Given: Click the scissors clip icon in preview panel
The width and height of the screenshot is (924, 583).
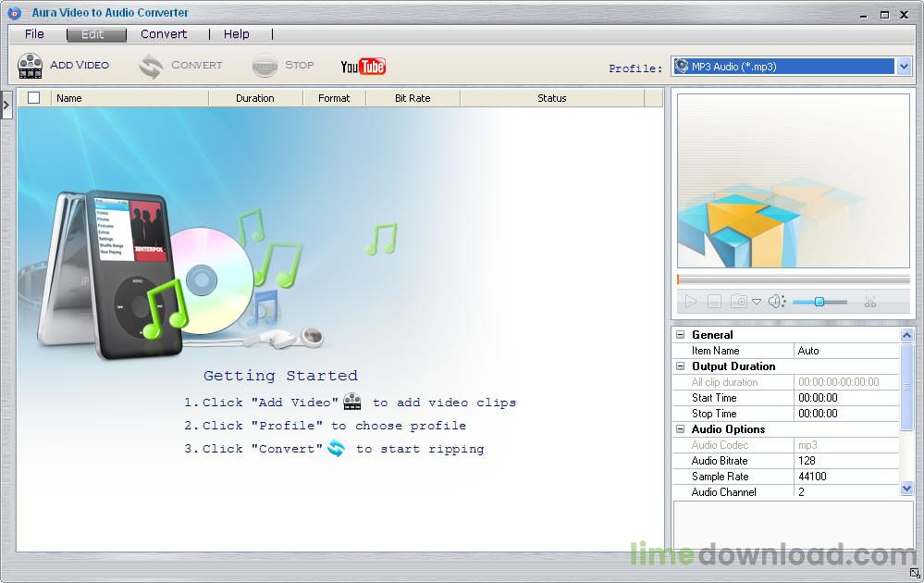Looking at the screenshot, I should pos(871,301).
